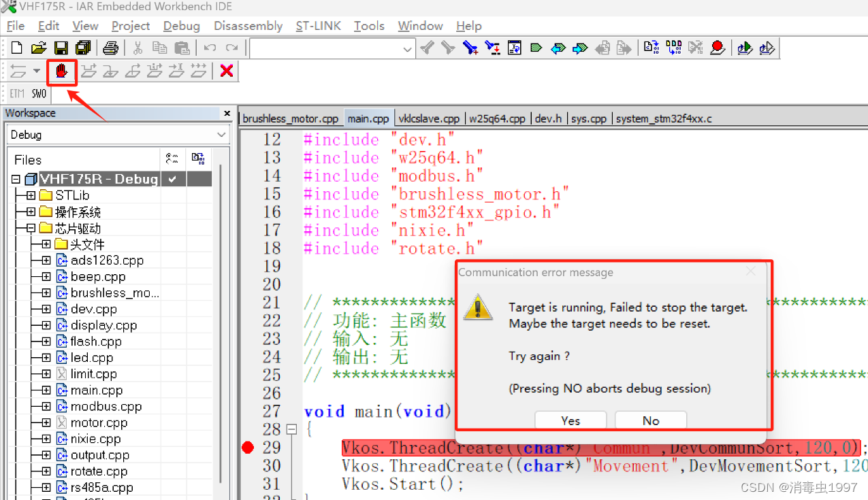Collapse the VHF175R - Debug project node
Viewport: 868px width, 500px height.
click(x=16, y=180)
